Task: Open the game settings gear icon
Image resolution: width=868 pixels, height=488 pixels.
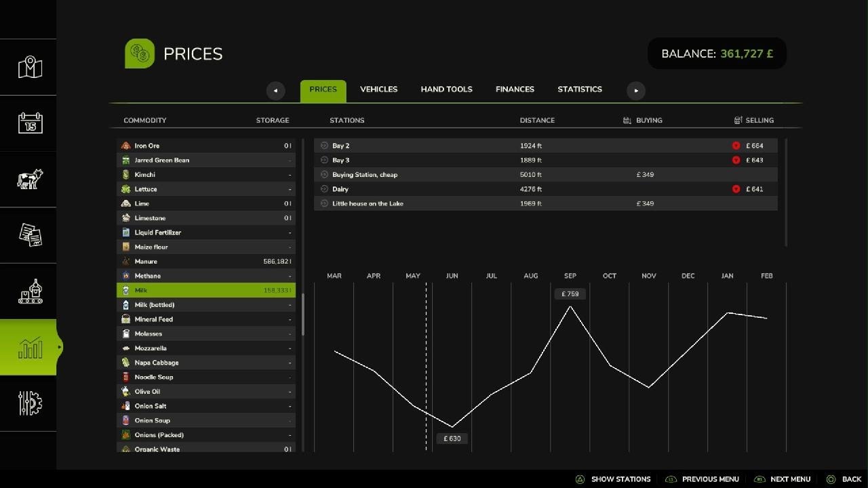Action: tap(30, 403)
